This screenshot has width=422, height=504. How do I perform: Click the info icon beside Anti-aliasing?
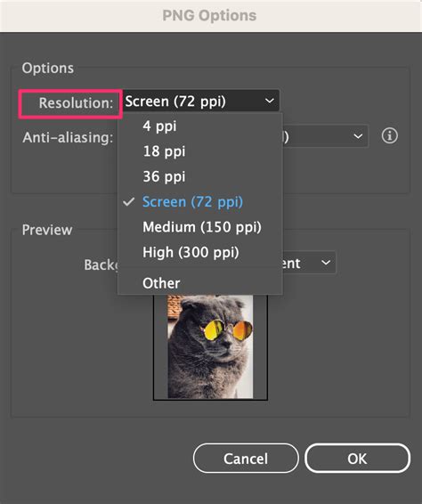[x=390, y=135]
